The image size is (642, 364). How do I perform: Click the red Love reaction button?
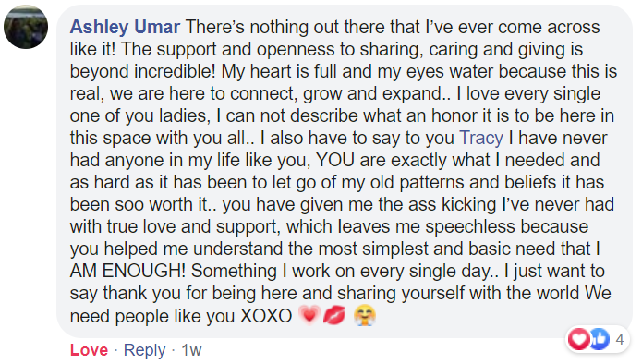(89, 350)
